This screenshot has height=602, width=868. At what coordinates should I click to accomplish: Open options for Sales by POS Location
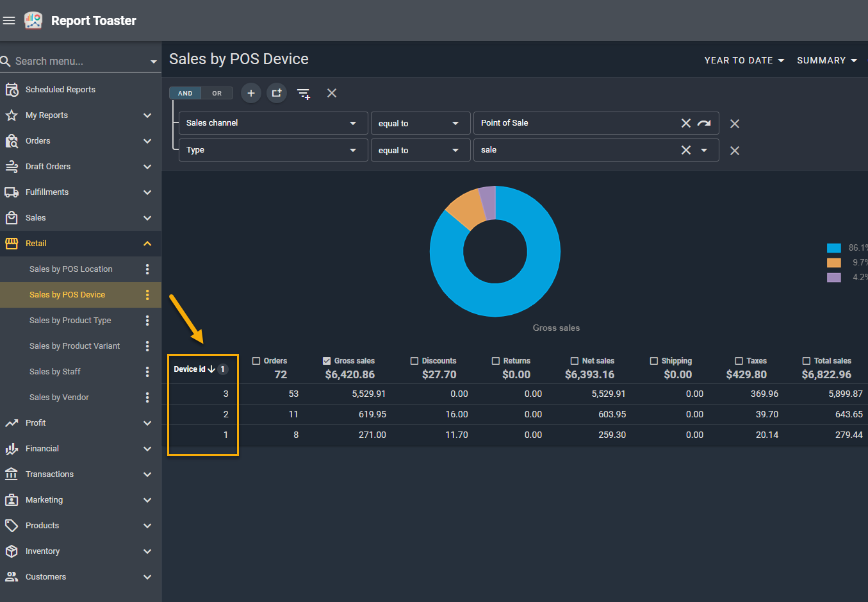(x=147, y=269)
